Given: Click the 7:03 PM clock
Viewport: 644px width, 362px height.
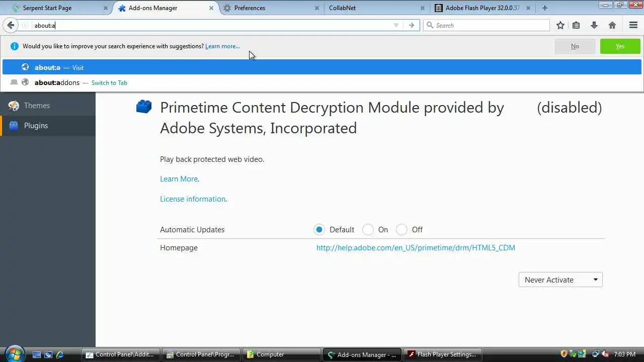Looking at the screenshot, I should (624, 354).
